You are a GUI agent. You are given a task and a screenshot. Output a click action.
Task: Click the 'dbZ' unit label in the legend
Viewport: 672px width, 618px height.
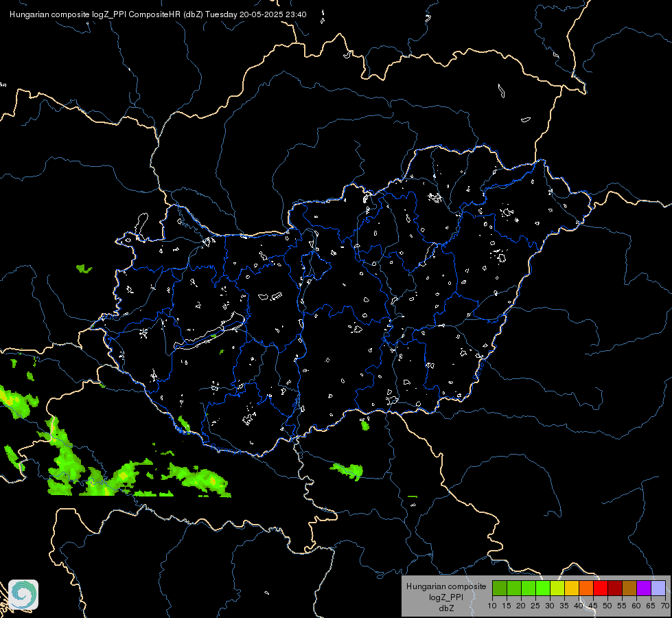click(446, 608)
